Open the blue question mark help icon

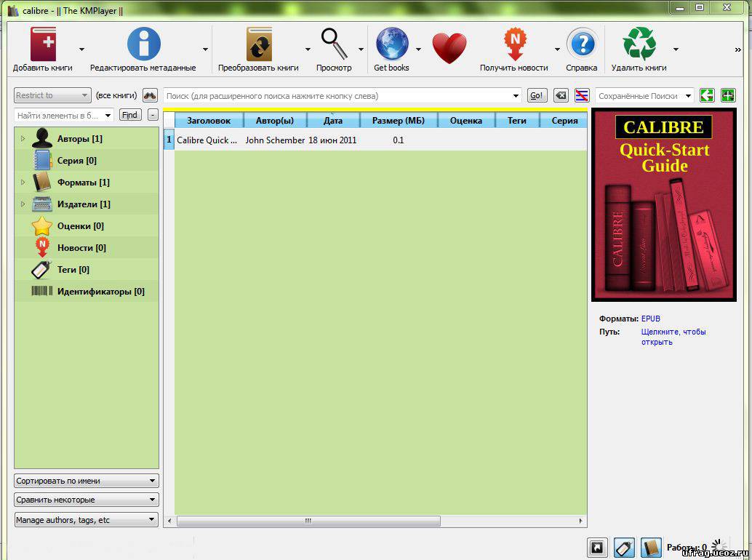[582, 45]
